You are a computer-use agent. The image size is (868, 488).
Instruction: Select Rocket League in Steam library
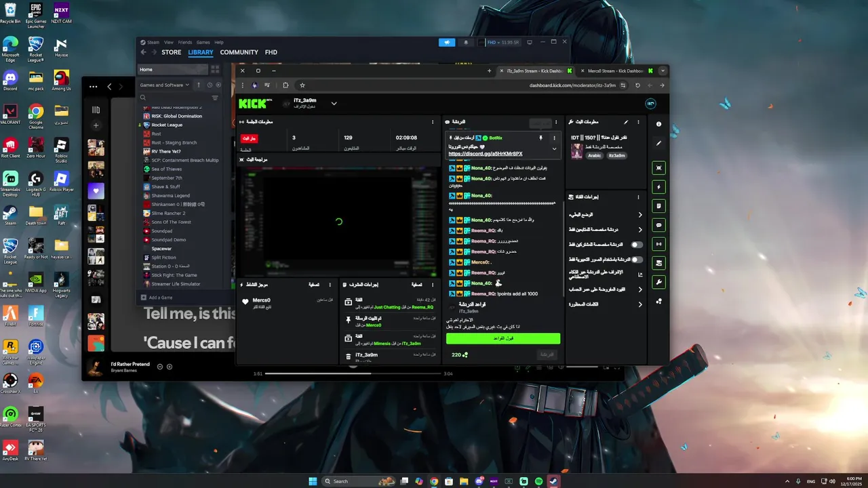point(167,125)
